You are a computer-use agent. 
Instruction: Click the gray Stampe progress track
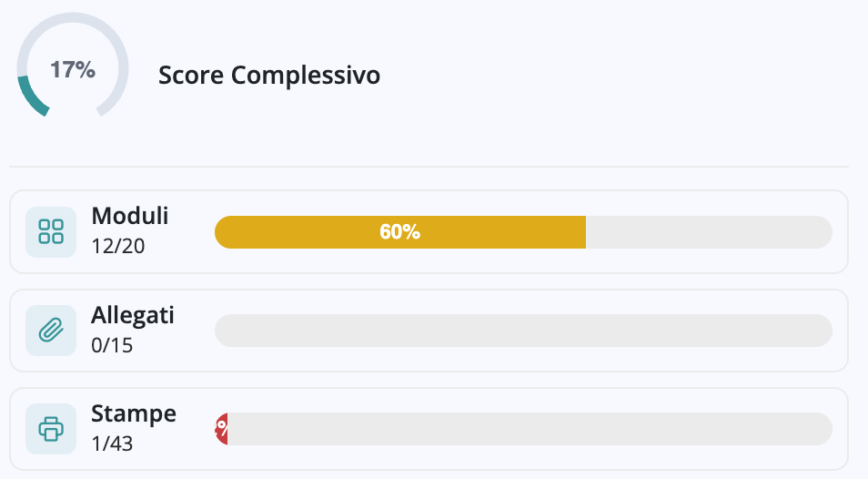click(x=530, y=429)
